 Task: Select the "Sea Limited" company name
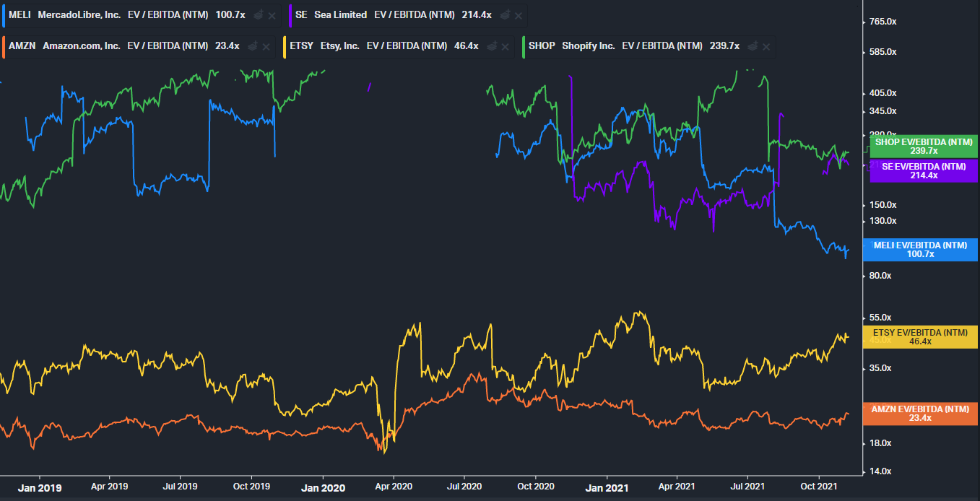[341, 15]
